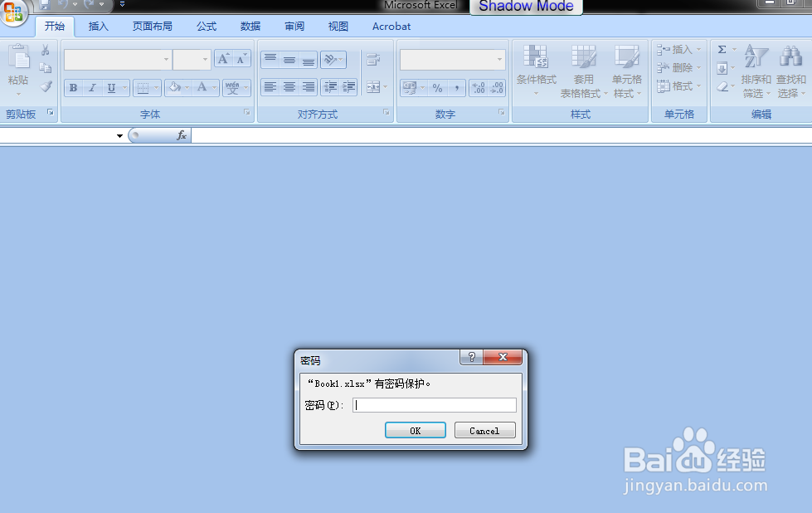Select the Copy icon
Screen dimensions: 812x513
46,68
